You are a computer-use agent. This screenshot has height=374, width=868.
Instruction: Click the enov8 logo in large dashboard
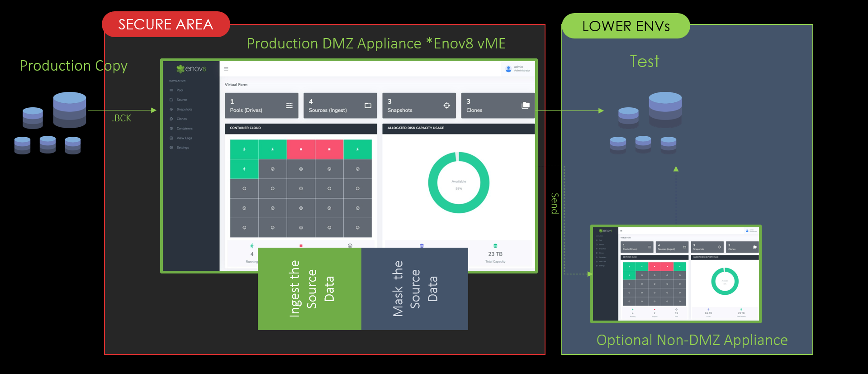pyautogui.click(x=191, y=69)
